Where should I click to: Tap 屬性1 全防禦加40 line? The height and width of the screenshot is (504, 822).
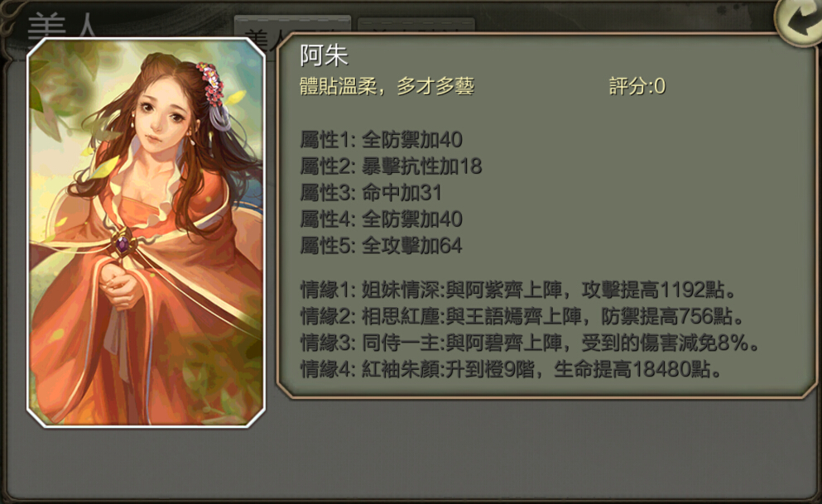click(x=381, y=140)
